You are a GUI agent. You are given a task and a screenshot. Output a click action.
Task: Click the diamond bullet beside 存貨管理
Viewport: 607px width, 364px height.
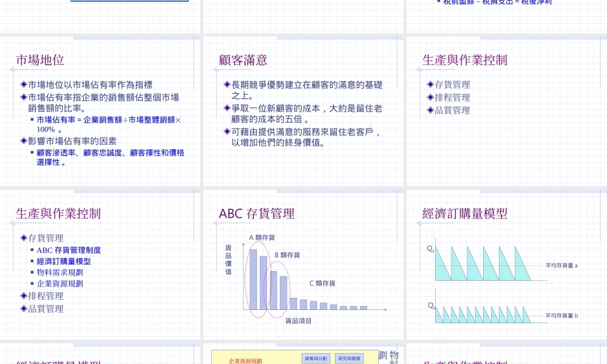tap(22, 238)
